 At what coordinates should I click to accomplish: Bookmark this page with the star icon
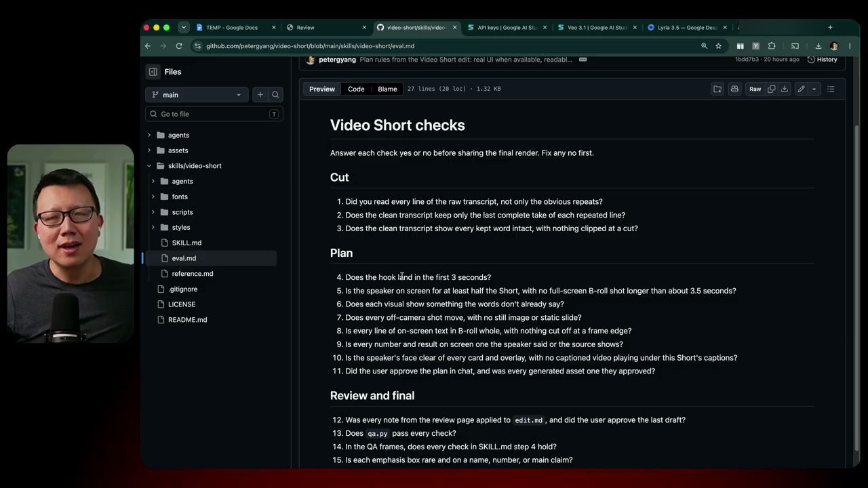pyautogui.click(x=719, y=46)
